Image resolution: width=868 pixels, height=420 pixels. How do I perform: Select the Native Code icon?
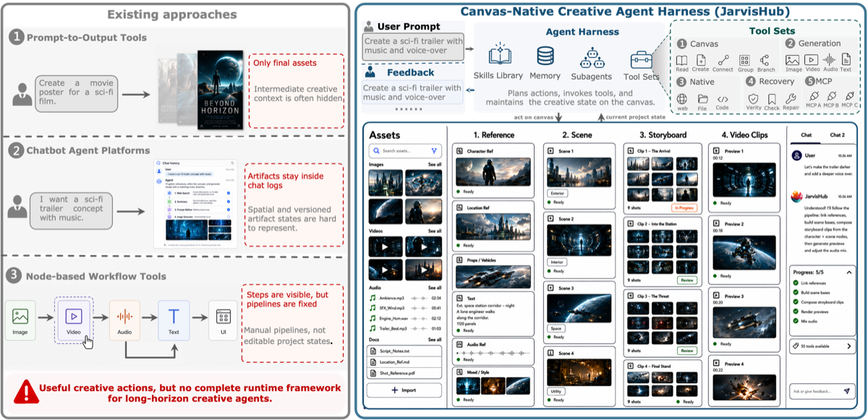point(723,99)
